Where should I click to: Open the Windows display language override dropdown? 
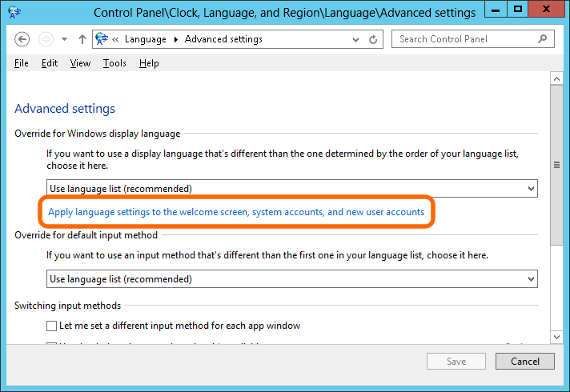pos(292,189)
